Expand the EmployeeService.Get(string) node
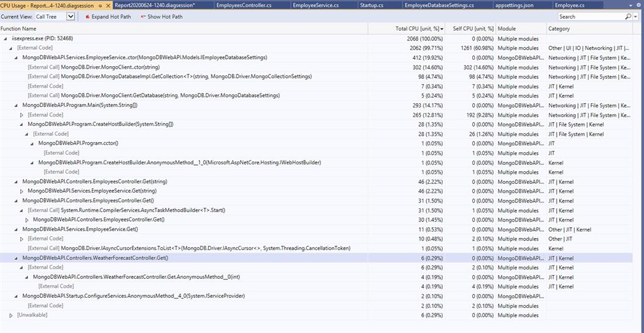The image size is (644, 333). tap(21, 191)
